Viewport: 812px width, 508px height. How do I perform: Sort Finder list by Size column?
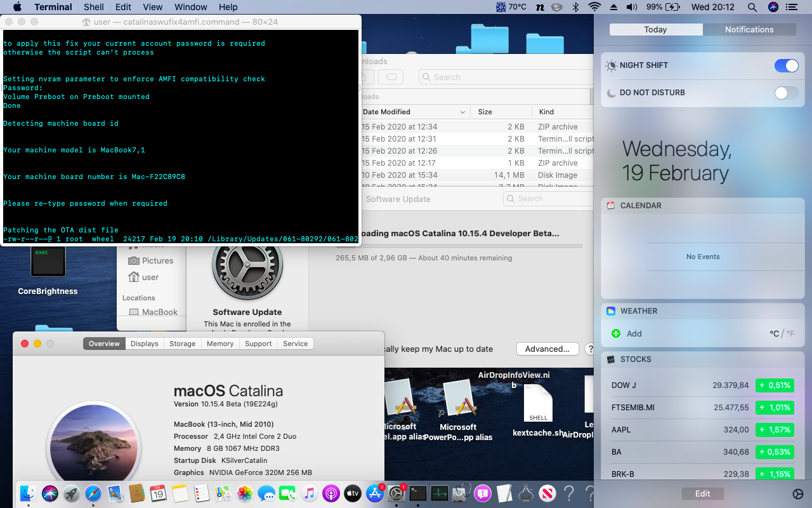tap(501, 112)
